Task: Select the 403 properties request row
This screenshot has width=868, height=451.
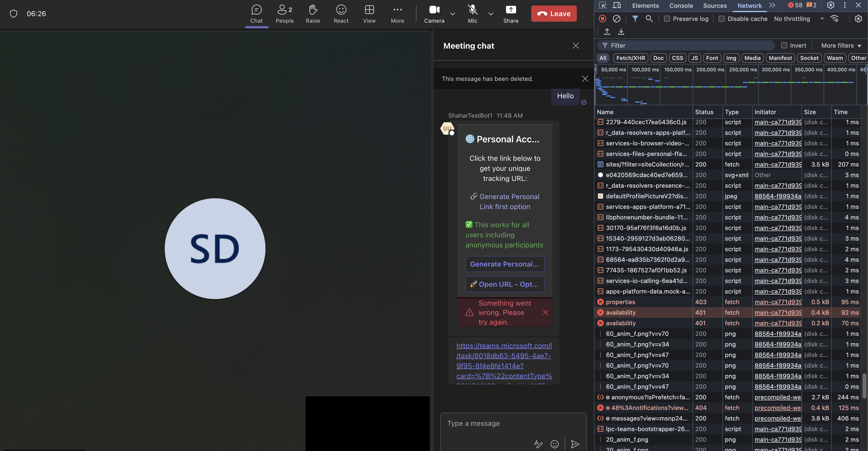Action: point(728,302)
